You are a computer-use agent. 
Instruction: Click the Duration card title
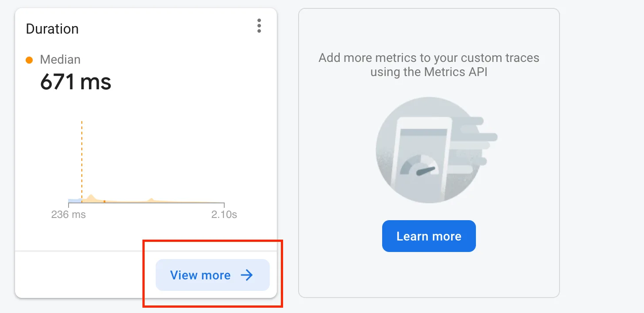point(52,29)
